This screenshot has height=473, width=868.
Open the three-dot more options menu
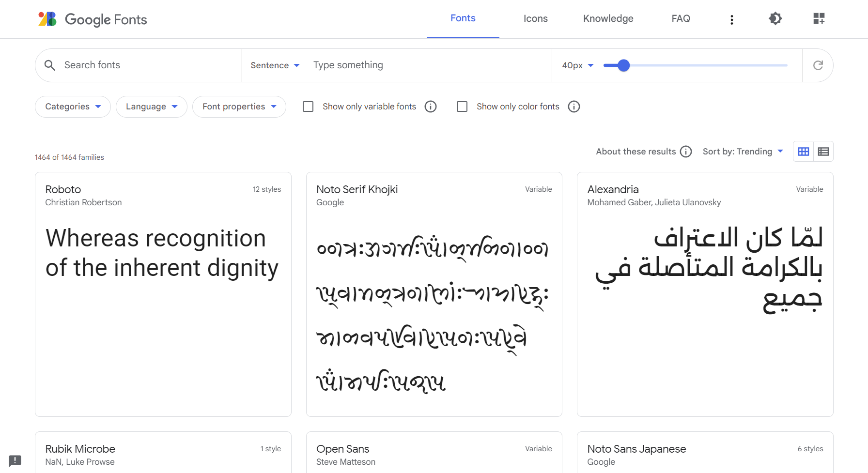(731, 19)
